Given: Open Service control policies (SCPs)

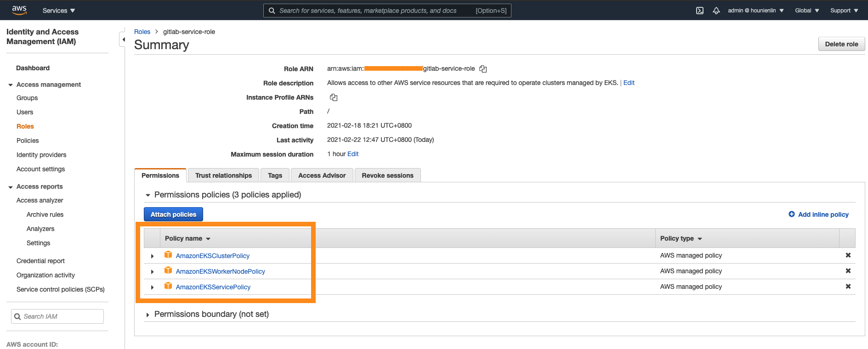Looking at the screenshot, I should click(61, 289).
